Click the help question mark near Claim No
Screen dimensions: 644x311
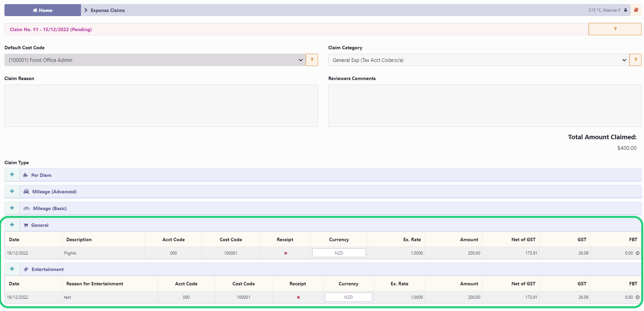[614, 29]
